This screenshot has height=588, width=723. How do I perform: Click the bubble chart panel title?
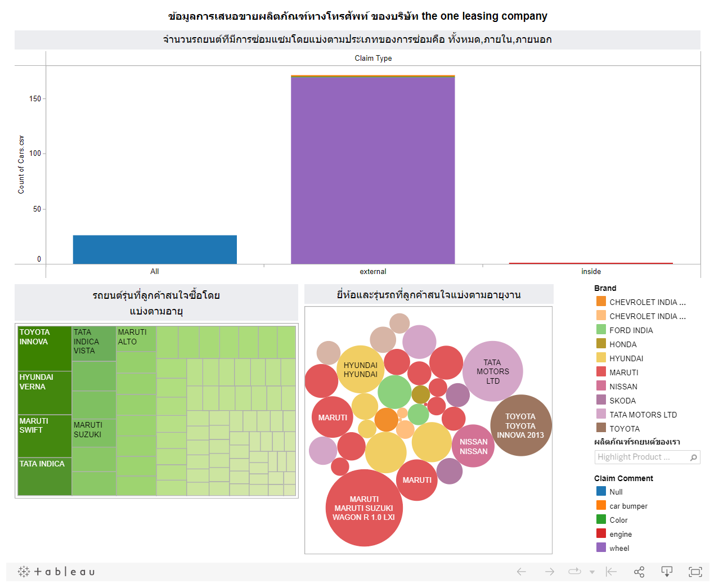coord(428,294)
